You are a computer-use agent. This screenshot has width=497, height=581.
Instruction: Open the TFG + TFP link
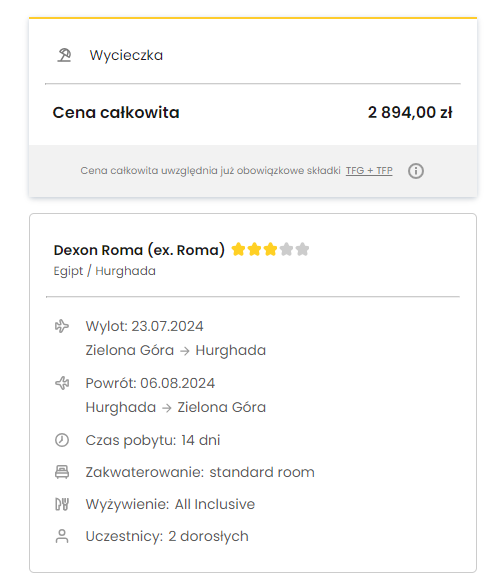pos(369,170)
